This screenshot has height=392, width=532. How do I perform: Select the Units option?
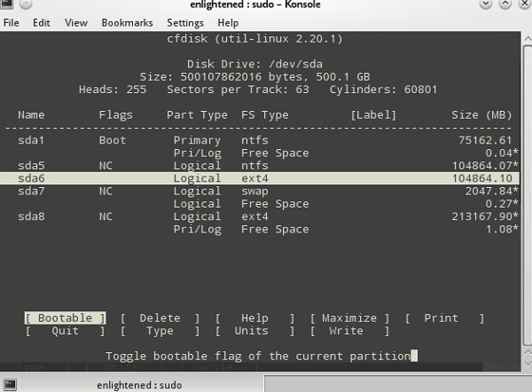(x=254, y=331)
